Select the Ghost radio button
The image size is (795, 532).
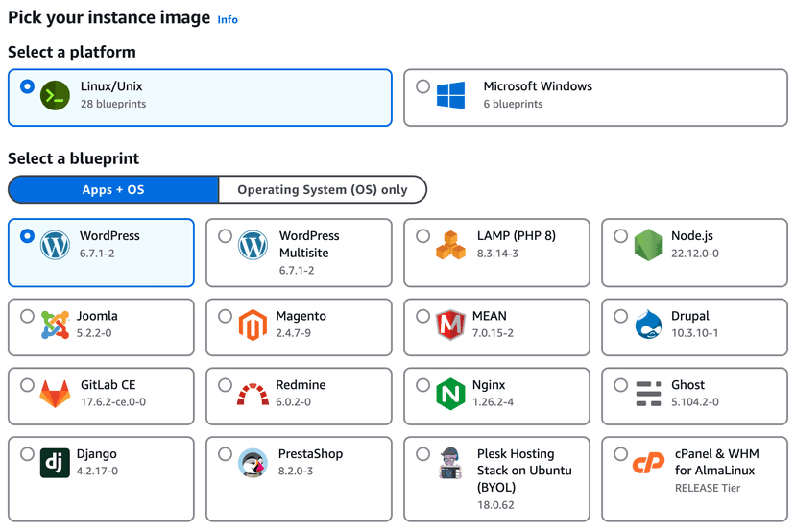pos(620,385)
